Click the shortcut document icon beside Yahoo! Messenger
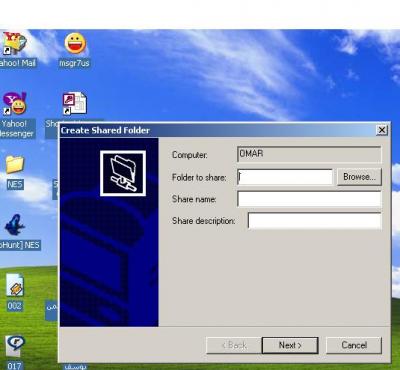The image size is (400, 370). click(74, 103)
